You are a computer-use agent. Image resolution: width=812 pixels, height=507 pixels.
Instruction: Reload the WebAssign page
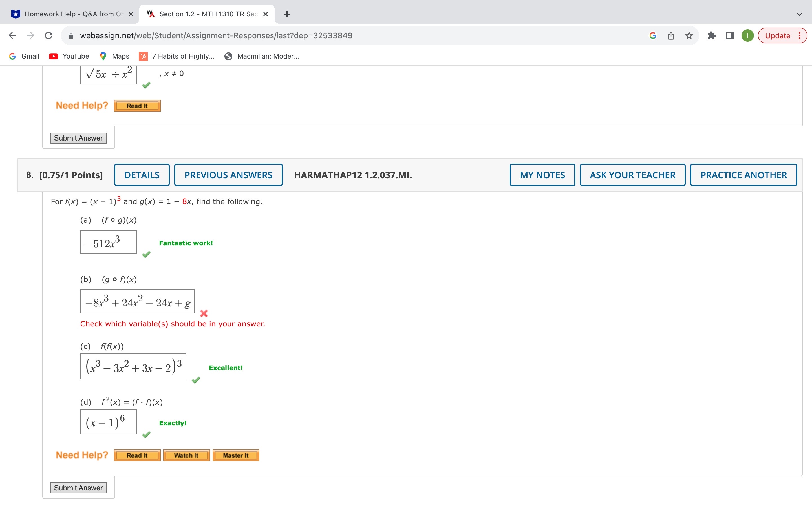pos(49,35)
